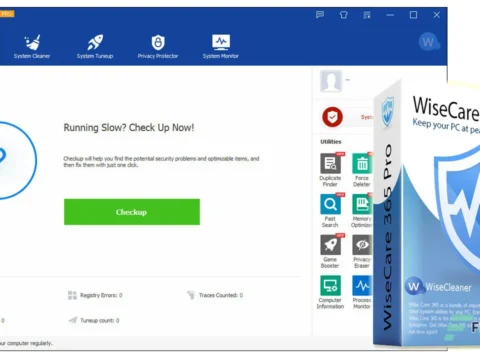Open the Computer Information utility
Viewport: 480px width, 360px height.
point(330,292)
